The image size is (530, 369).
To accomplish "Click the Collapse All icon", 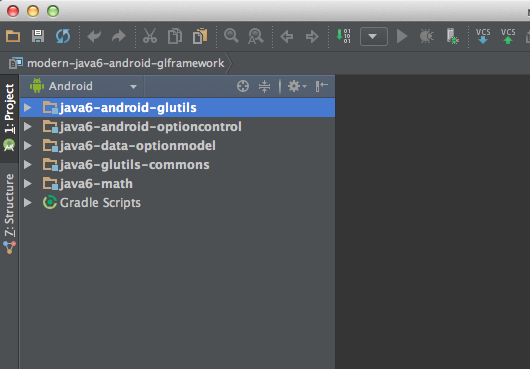I will [264, 86].
